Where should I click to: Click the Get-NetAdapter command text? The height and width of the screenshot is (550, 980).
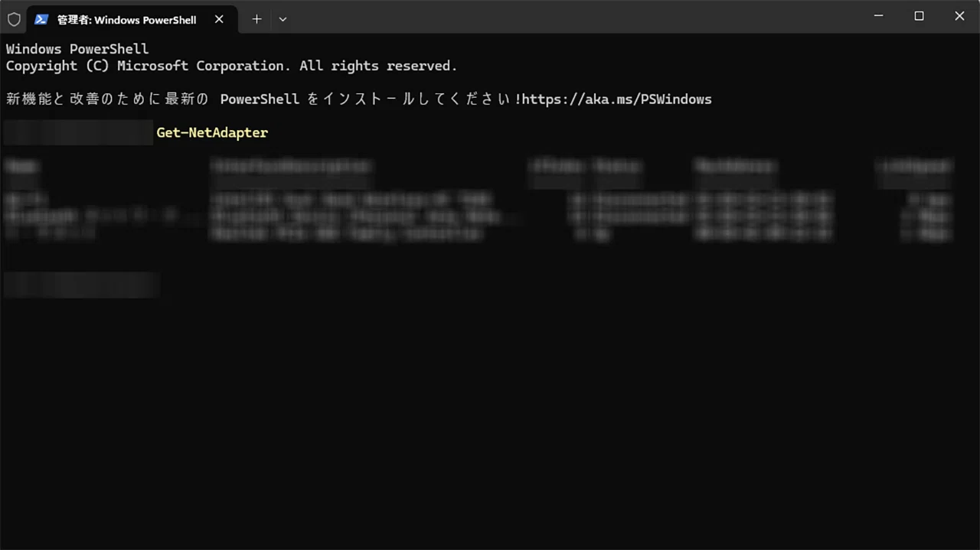click(212, 132)
